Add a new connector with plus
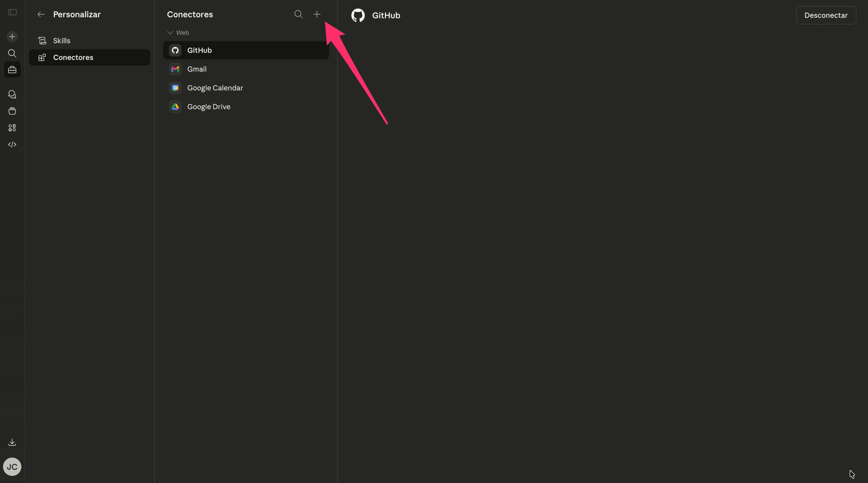 (x=317, y=14)
